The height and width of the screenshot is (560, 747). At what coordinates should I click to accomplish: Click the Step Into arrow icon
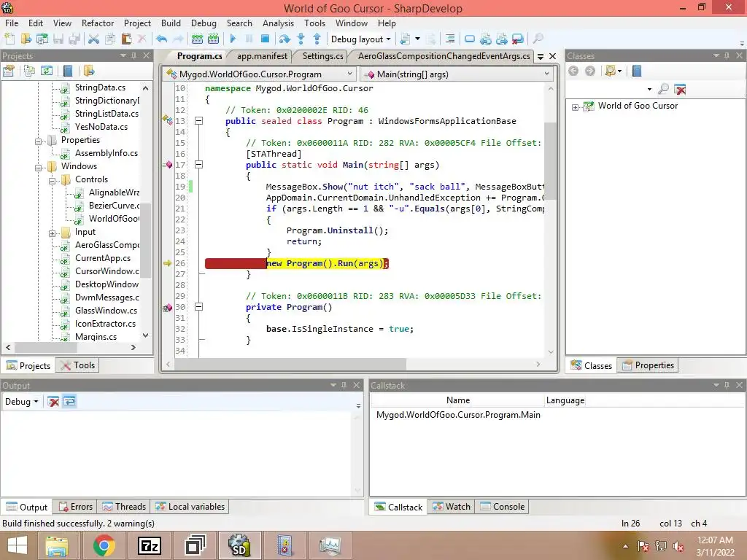point(301,39)
